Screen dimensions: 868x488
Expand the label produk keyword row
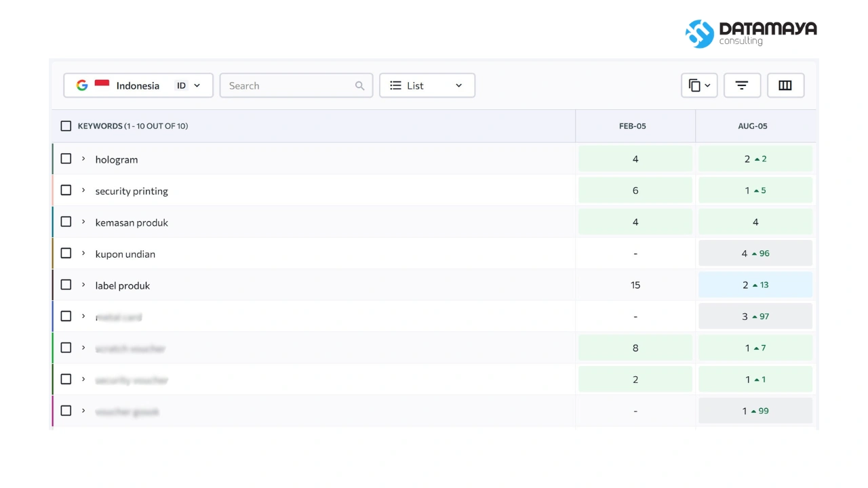(x=83, y=285)
